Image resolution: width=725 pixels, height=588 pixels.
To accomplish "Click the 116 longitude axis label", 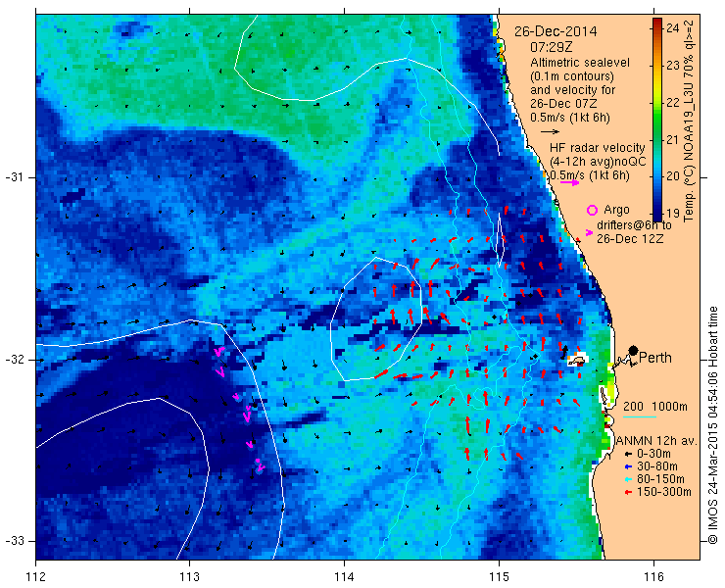I will tap(653, 577).
